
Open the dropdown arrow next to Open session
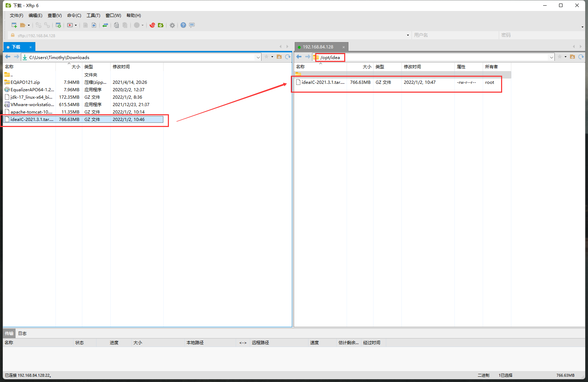[x=29, y=25]
